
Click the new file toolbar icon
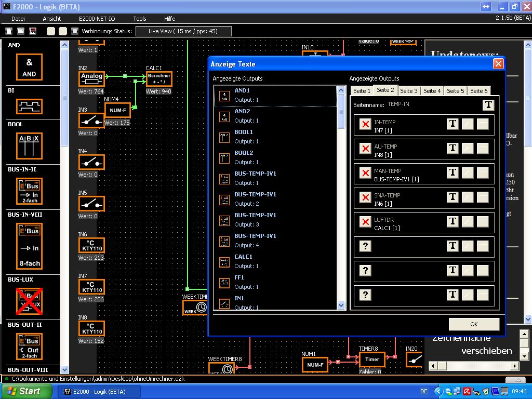click(8, 31)
